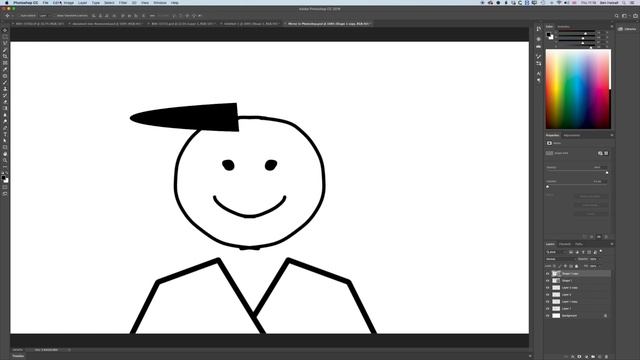
Task: Click the foreground color swatch in toolbar
Action: pyautogui.click(x=4, y=178)
